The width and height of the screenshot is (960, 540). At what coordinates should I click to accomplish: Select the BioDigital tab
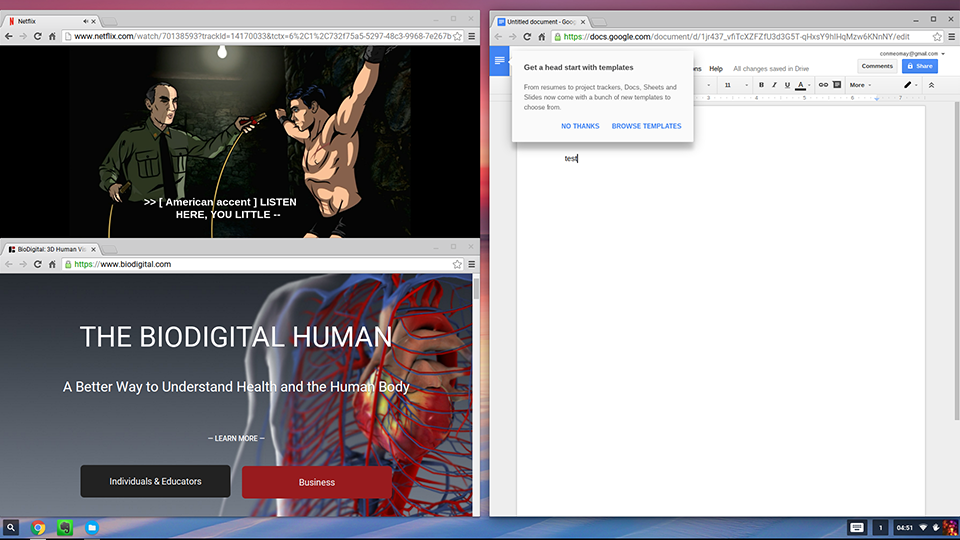tap(50, 249)
